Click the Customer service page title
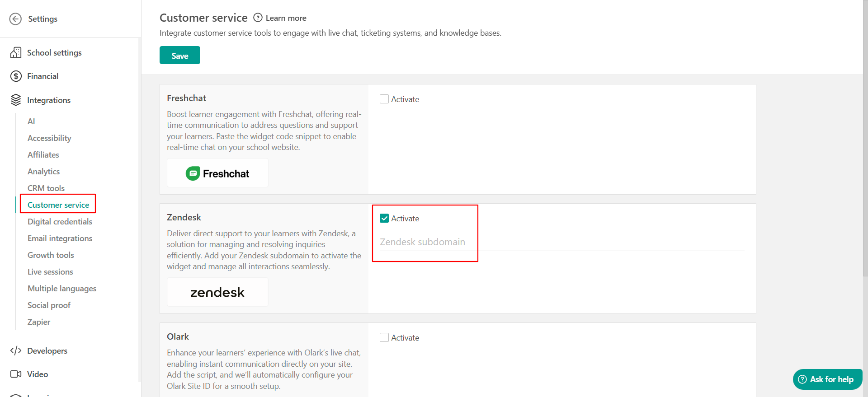This screenshot has height=397, width=868. (x=203, y=18)
